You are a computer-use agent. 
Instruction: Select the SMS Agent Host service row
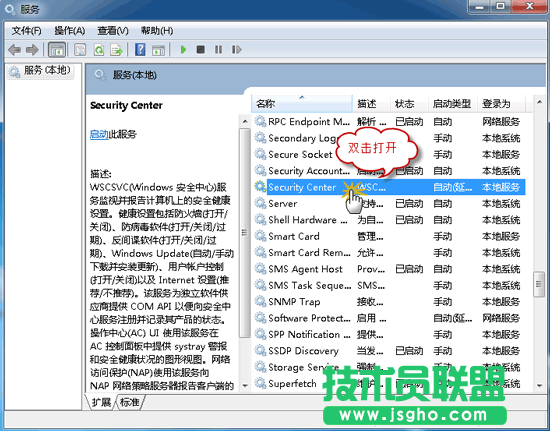click(x=389, y=269)
